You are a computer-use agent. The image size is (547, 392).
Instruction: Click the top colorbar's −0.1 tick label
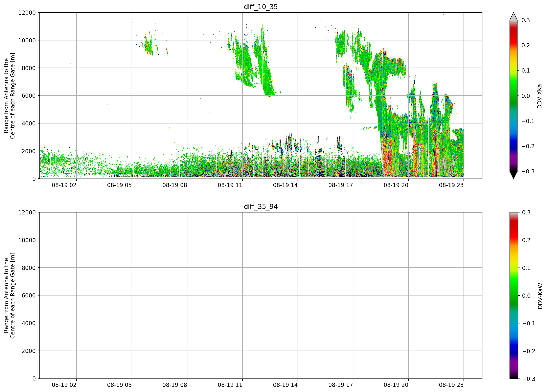point(528,121)
